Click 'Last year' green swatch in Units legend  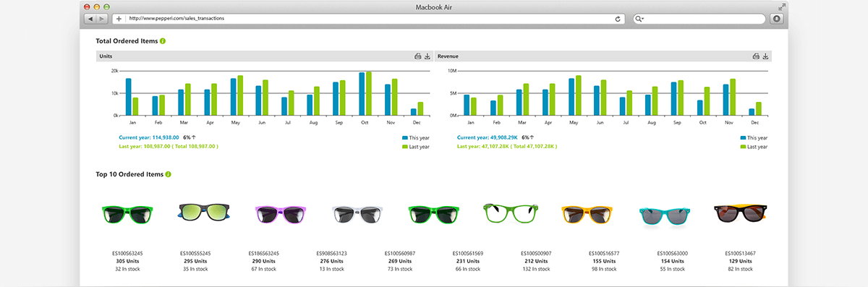coord(405,147)
